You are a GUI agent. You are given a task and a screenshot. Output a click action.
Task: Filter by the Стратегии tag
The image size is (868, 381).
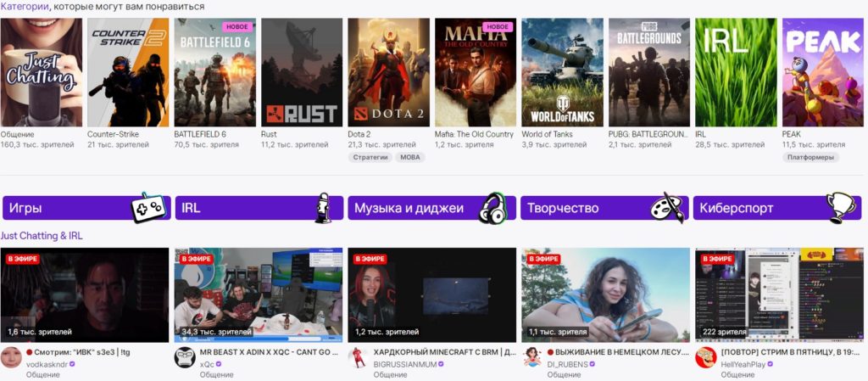[370, 157]
